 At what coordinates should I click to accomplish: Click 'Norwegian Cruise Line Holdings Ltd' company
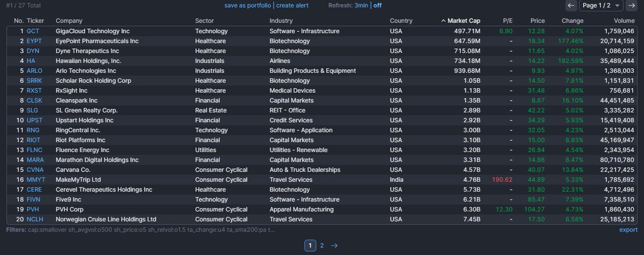[x=106, y=219]
